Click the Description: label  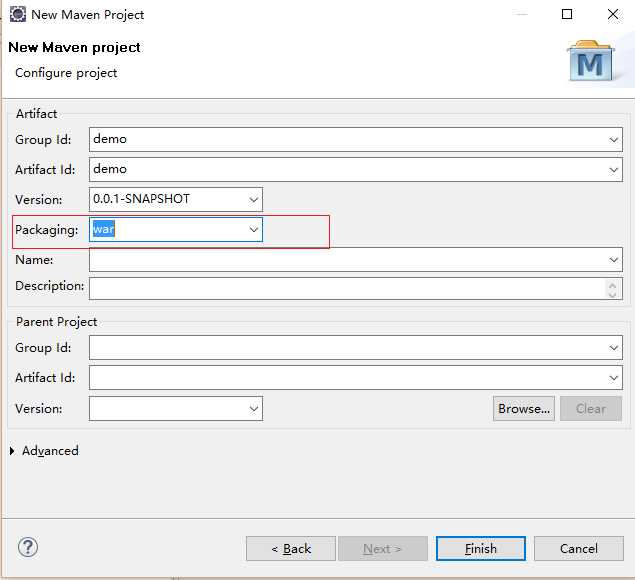coord(49,286)
